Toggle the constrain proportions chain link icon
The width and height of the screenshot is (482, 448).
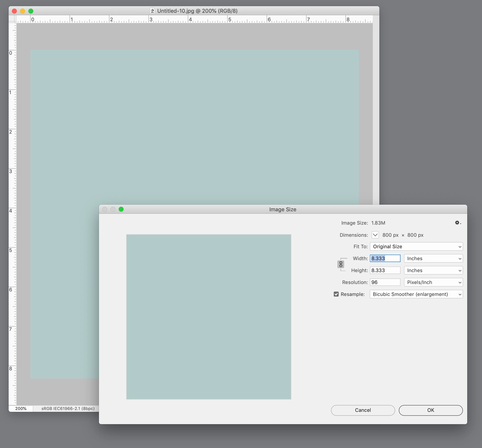click(341, 264)
